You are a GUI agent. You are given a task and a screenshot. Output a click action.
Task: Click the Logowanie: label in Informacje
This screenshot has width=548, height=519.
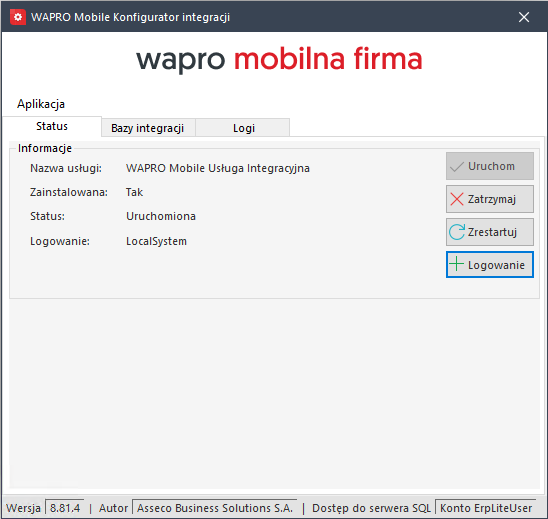60,241
